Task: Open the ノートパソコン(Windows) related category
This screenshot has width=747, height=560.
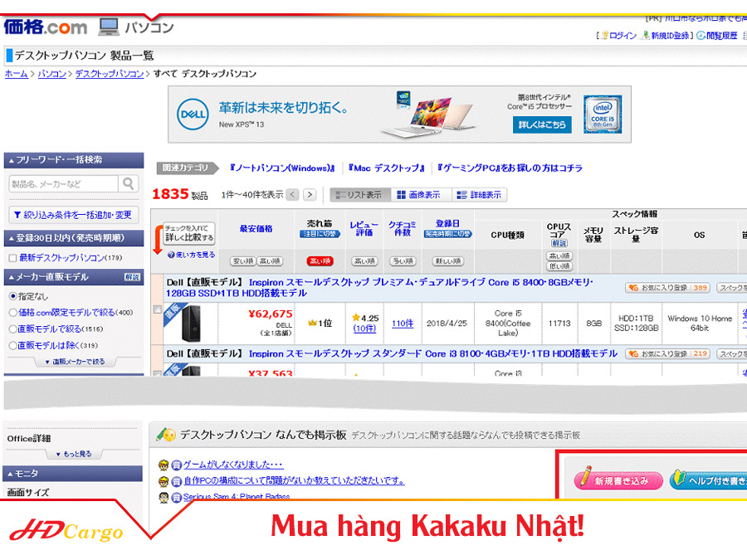Action: 282,168
